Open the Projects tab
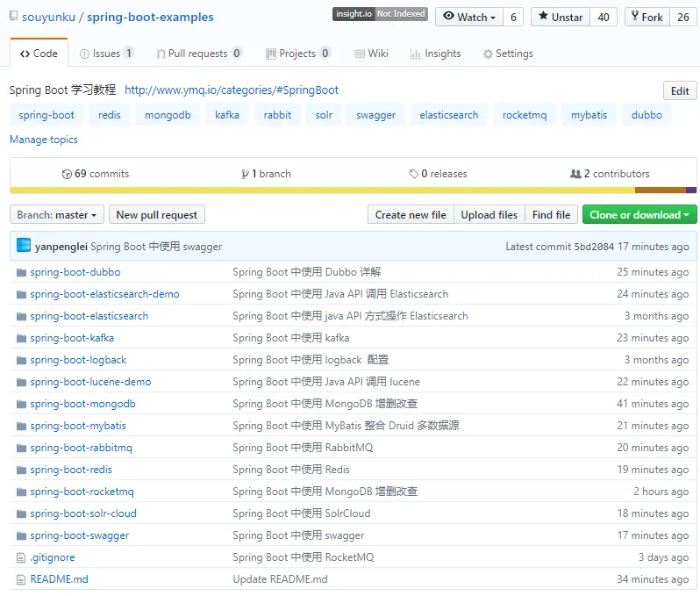This screenshot has width=700, height=596. [x=297, y=54]
